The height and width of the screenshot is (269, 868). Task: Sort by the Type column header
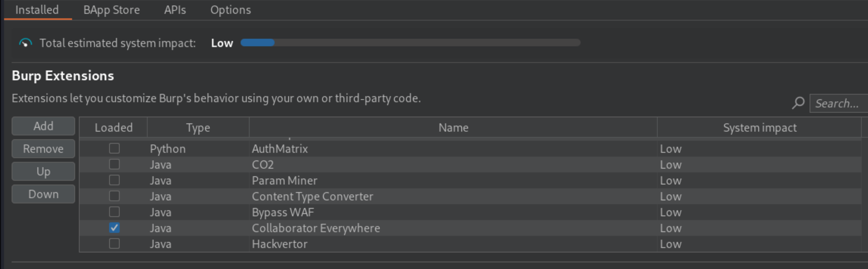coord(198,128)
